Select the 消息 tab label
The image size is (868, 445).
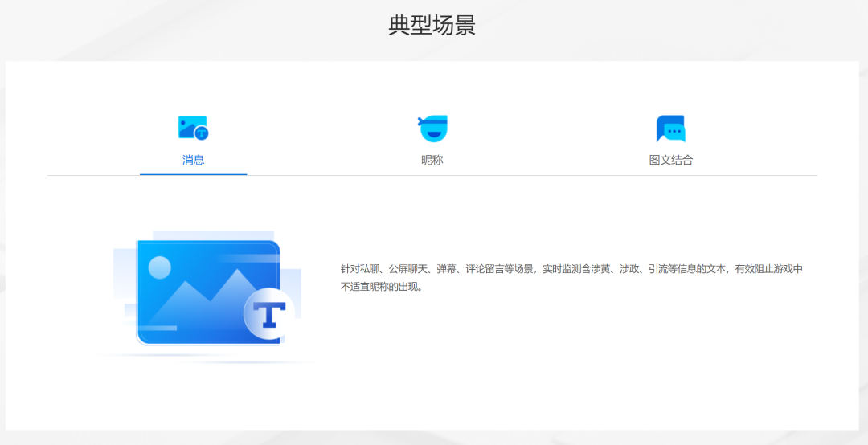(x=193, y=160)
